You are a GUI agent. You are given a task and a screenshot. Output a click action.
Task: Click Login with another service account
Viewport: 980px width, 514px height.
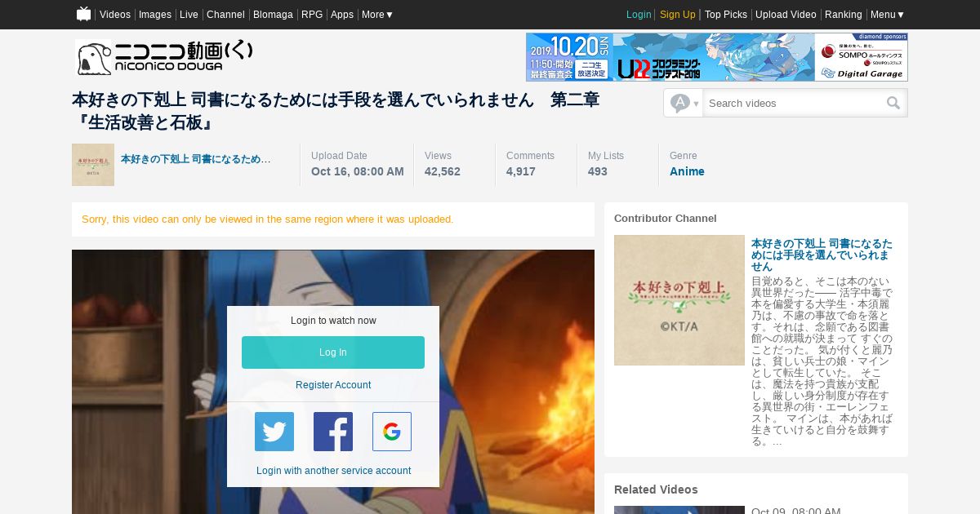(333, 471)
